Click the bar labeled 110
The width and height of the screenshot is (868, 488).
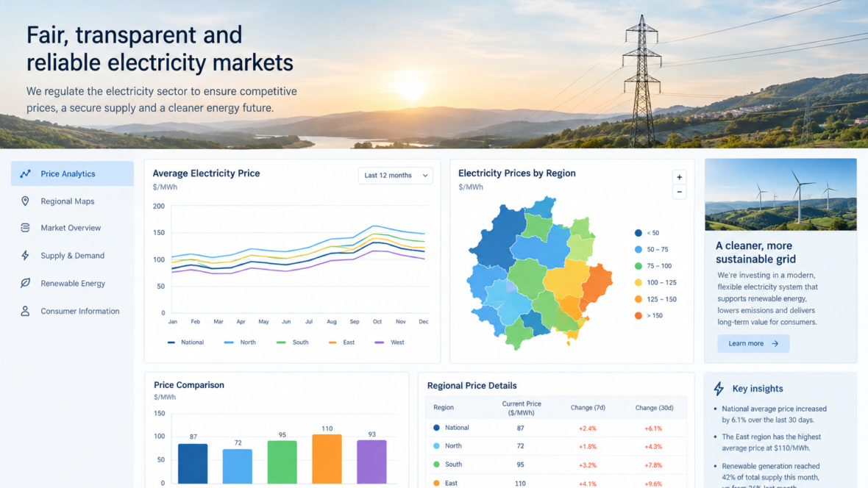327,459
